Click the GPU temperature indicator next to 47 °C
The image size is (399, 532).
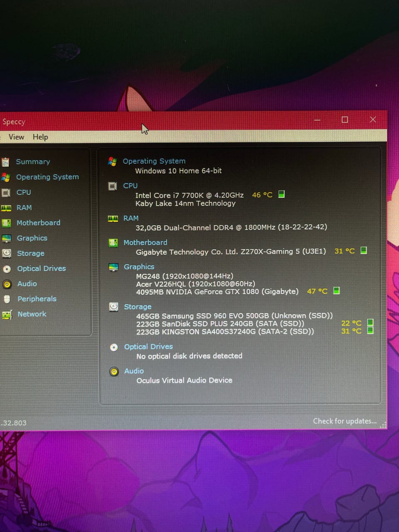(337, 291)
